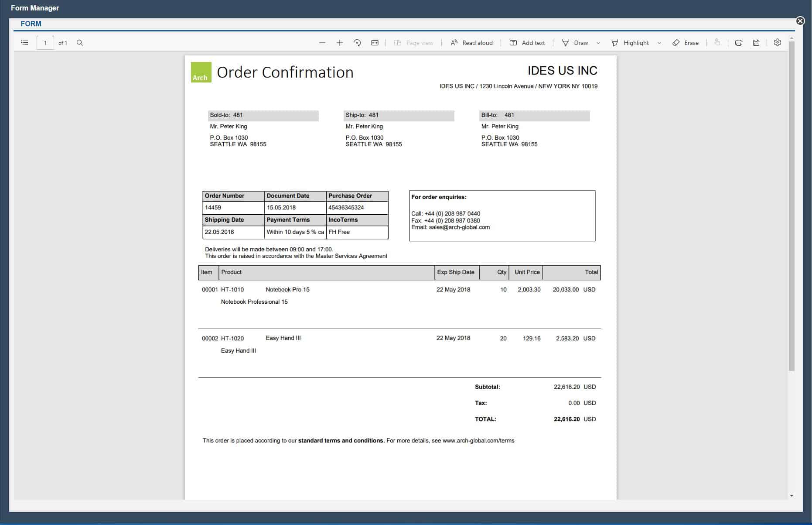Image resolution: width=812 pixels, height=525 pixels.
Task: Expand the Highlight options dropdown
Action: click(x=659, y=43)
